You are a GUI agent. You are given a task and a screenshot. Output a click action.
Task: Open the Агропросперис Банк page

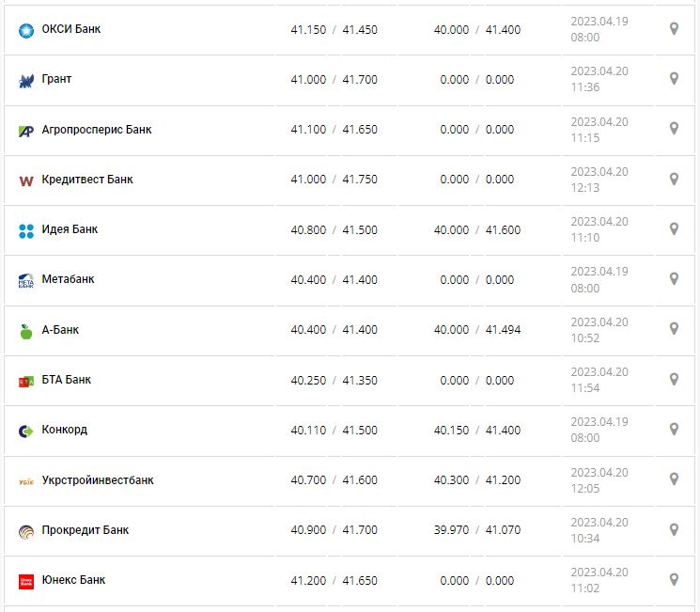pos(97,130)
